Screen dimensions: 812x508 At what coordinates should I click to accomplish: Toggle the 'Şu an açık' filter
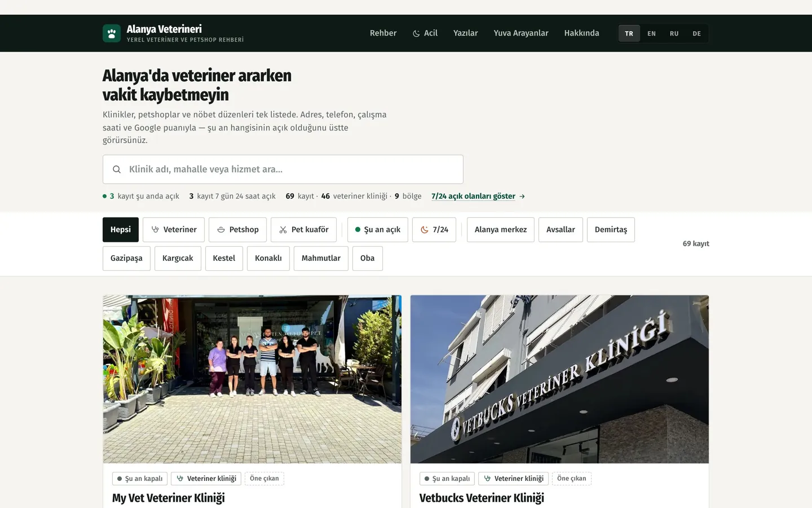point(378,230)
